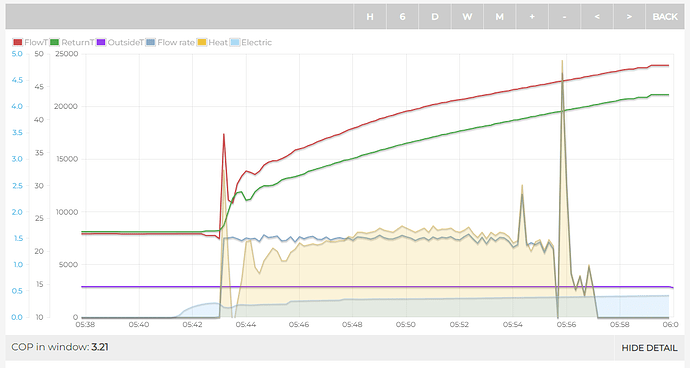This screenshot has width=690, height=368.
Task: Click the 05:44 x-axis time label
Action: [x=246, y=324]
